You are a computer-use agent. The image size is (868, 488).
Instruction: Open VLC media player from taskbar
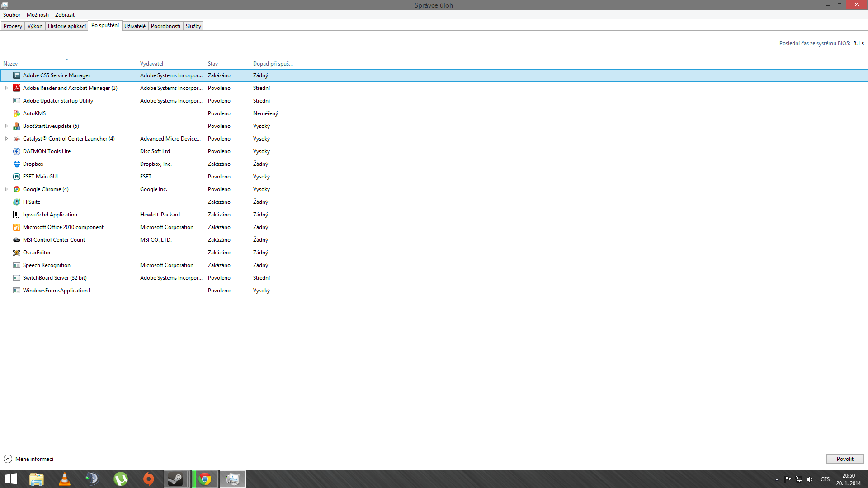coord(65,479)
